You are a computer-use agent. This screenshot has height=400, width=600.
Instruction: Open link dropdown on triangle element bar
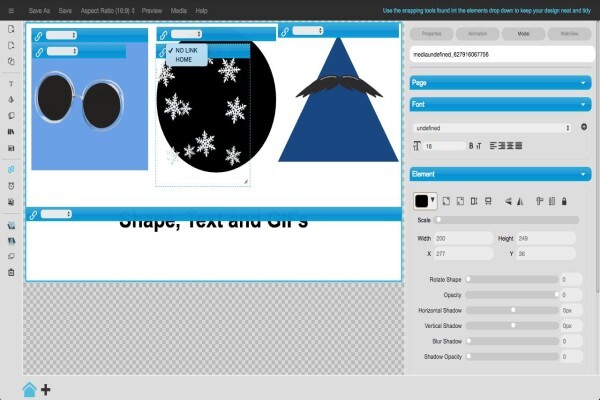tap(308, 31)
